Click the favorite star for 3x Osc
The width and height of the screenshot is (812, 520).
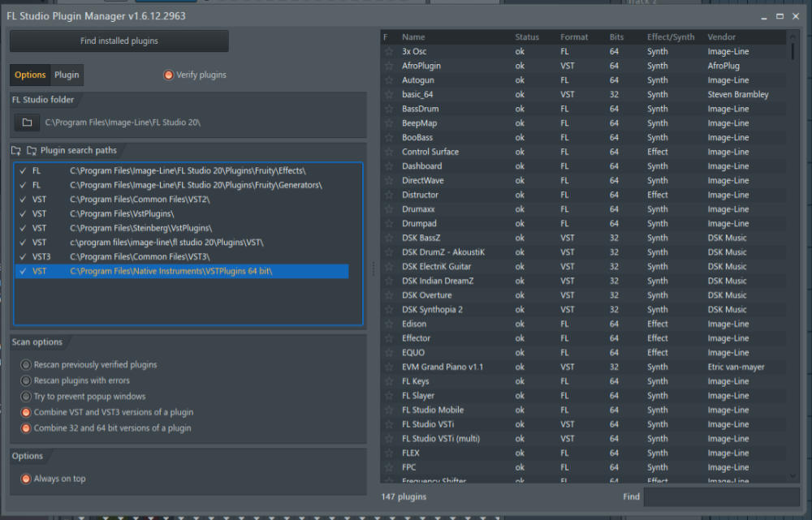click(x=388, y=51)
